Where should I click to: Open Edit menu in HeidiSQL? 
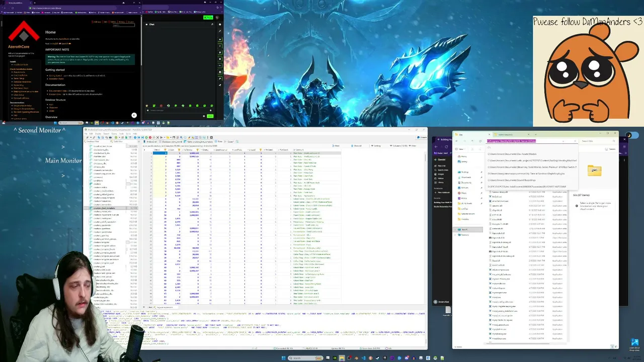click(92, 133)
